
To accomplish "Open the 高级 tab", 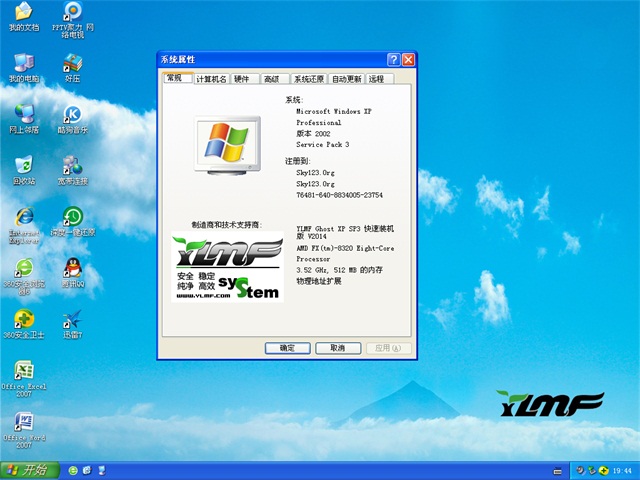I will (x=272, y=79).
